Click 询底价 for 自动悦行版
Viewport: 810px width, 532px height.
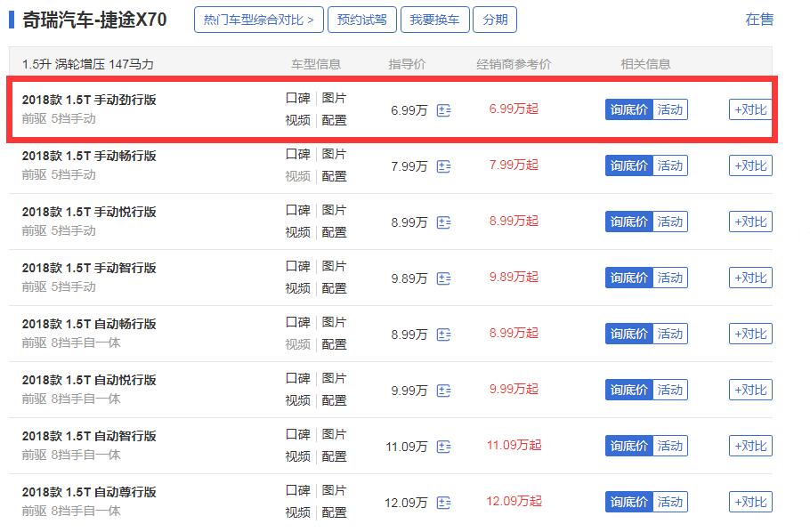628,390
